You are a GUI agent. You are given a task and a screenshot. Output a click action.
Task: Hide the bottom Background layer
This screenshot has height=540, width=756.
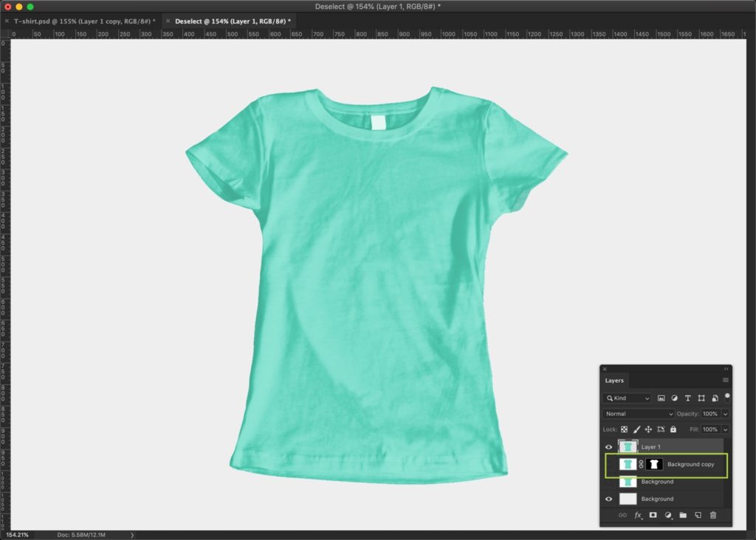(x=607, y=499)
